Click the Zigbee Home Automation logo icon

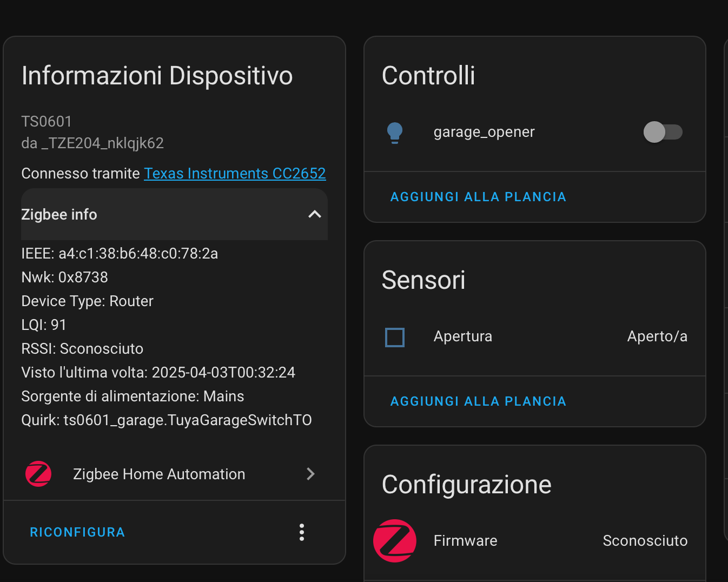tap(38, 474)
